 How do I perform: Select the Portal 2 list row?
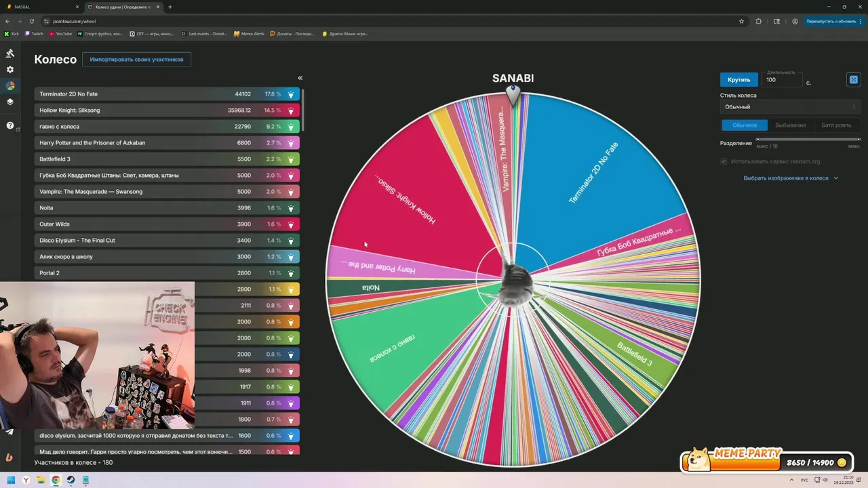[x=167, y=273]
